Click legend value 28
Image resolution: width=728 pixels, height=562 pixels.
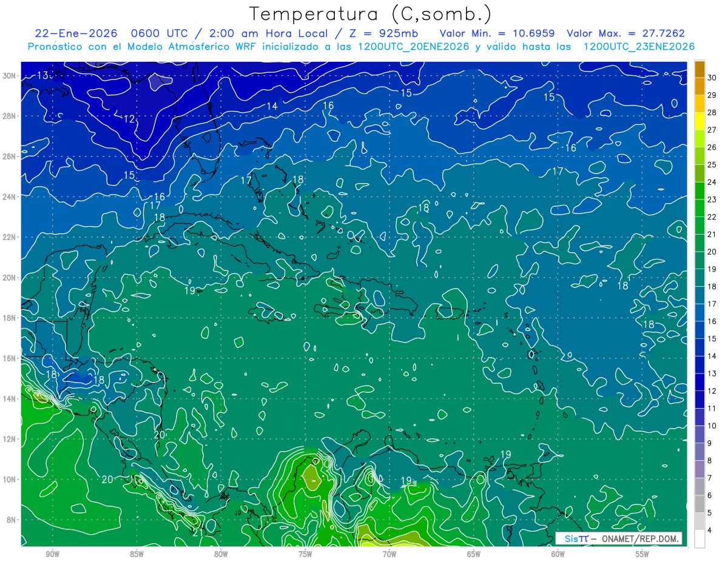click(x=712, y=112)
